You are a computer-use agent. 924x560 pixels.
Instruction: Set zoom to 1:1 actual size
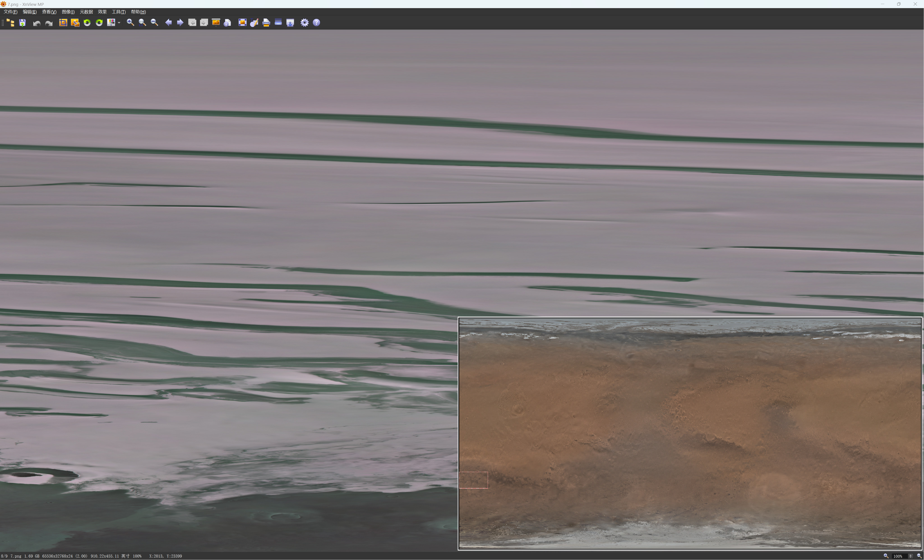tap(142, 23)
